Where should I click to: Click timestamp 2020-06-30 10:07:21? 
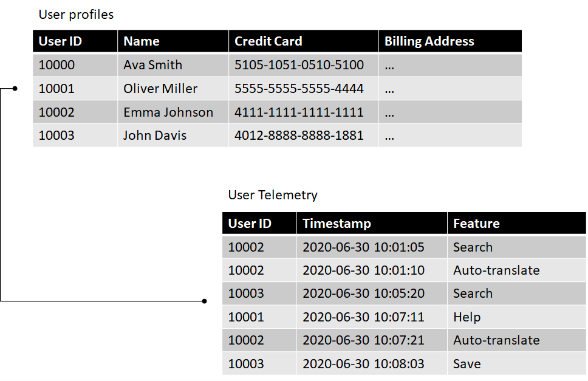pyautogui.click(x=363, y=340)
